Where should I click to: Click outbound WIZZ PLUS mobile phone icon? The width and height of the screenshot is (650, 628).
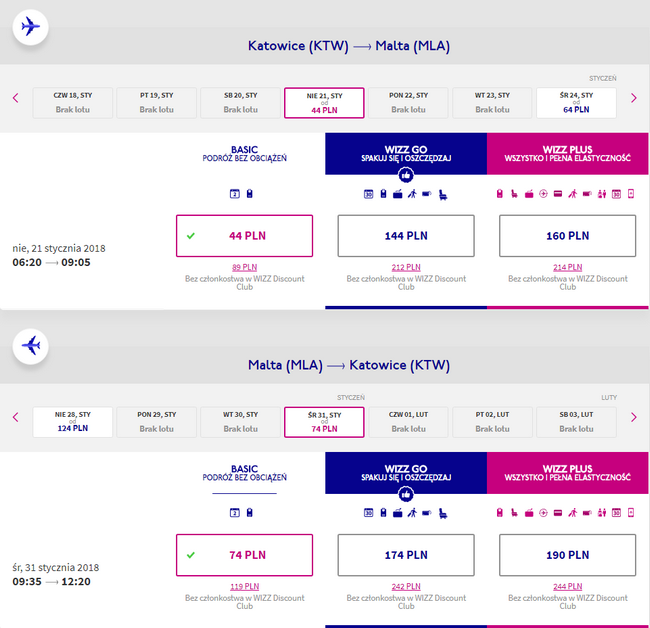[631, 194]
